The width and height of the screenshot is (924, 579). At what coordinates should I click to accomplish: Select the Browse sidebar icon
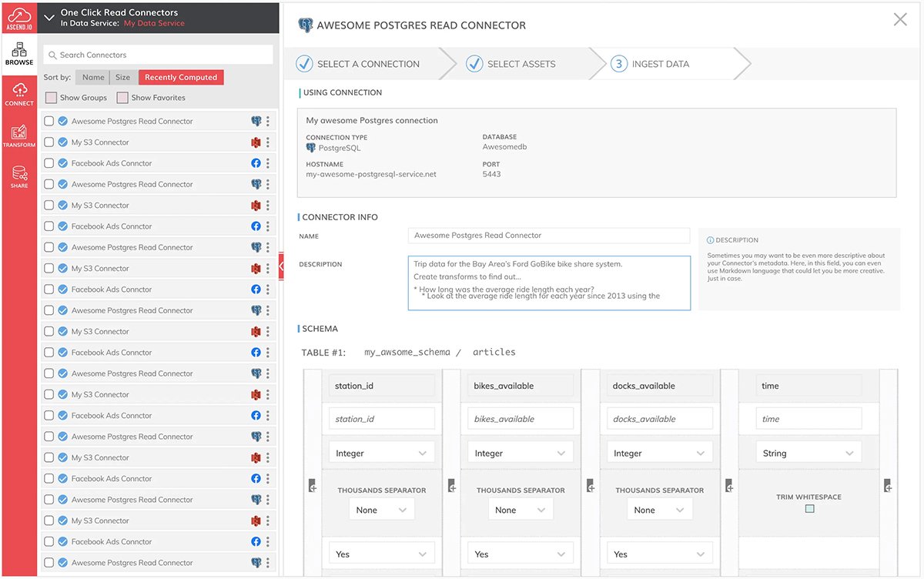(x=18, y=53)
